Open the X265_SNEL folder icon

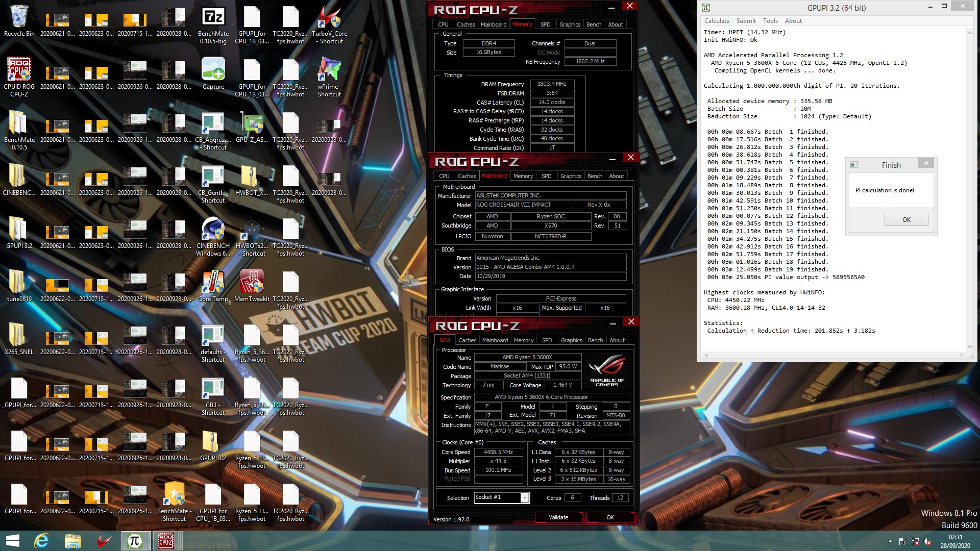point(19,339)
